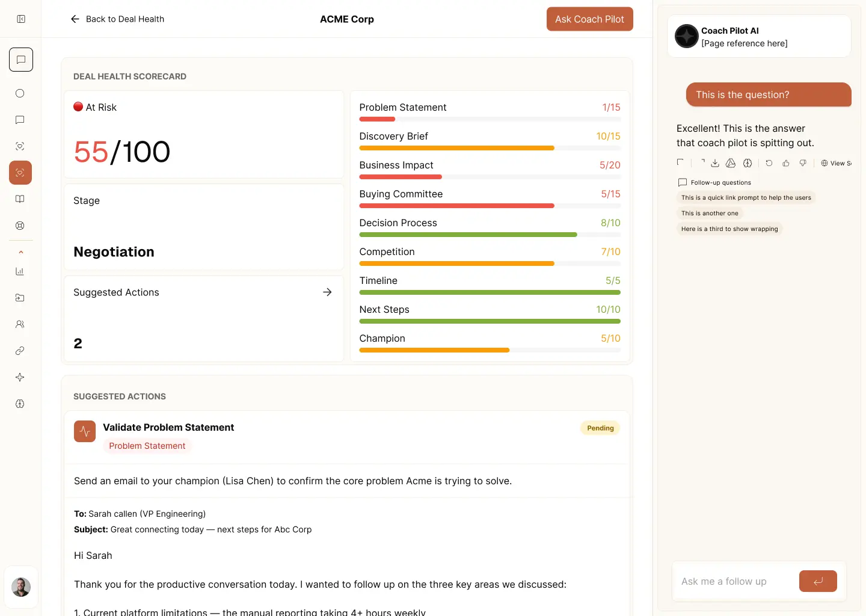The height and width of the screenshot is (616, 866).
Task: Go back to Deal Health
Action: (x=117, y=19)
